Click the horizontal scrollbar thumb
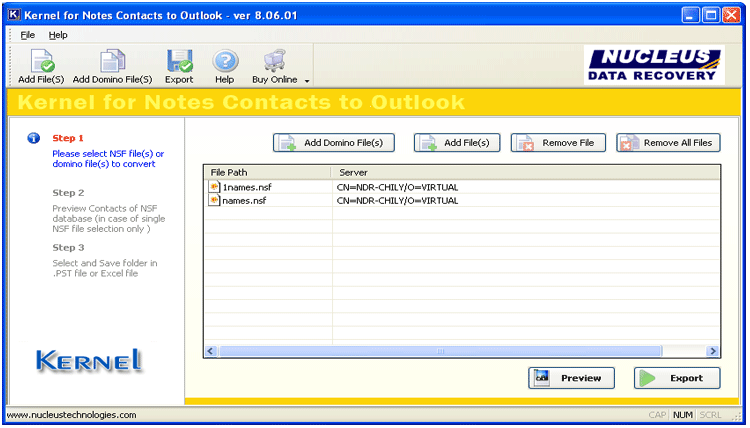The height and width of the screenshot is (428, 750). click(441, 351)
